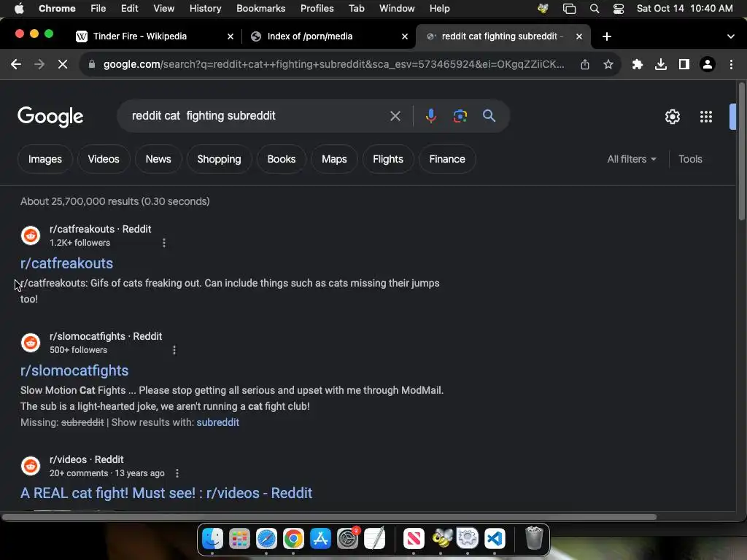Click the Chrome address bar URL
The width and height of the screenshot is (747, 560).
tap(333, 64)
